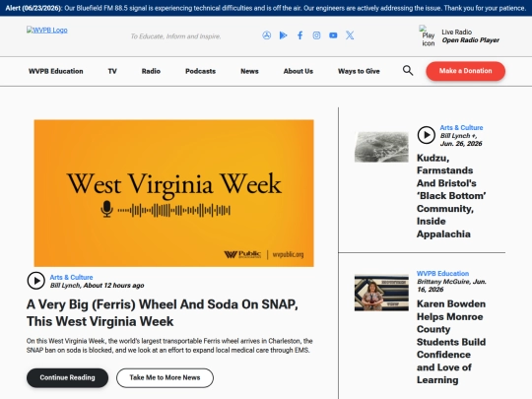Open the Apple Podcasts icon link

(267, 35)
